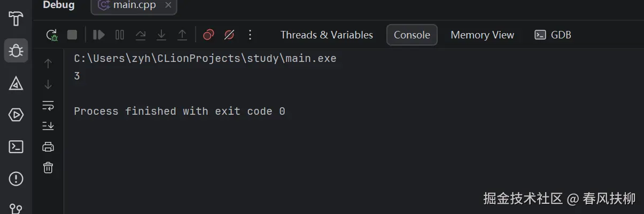The height and width of the screenshot is (214, 644).
Task: Toggle soft-wrap in the console
Action: 48,105
